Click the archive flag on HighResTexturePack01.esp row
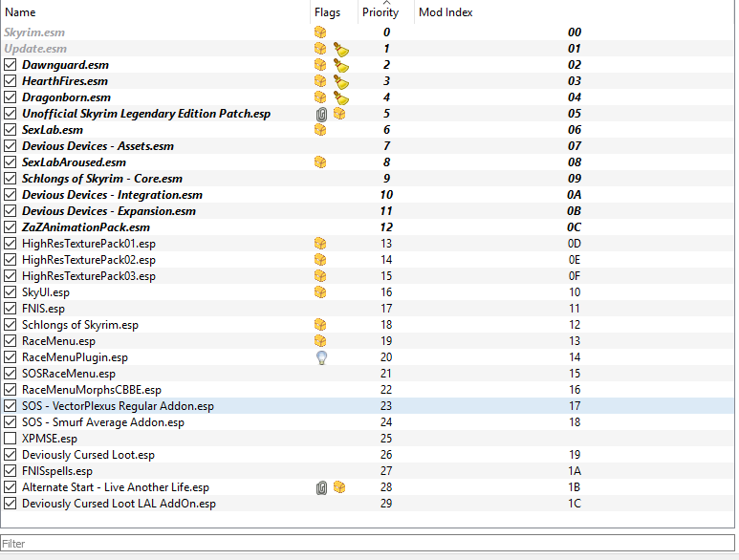Viewport: 739px width, 560px height. (x=320, y=244)
